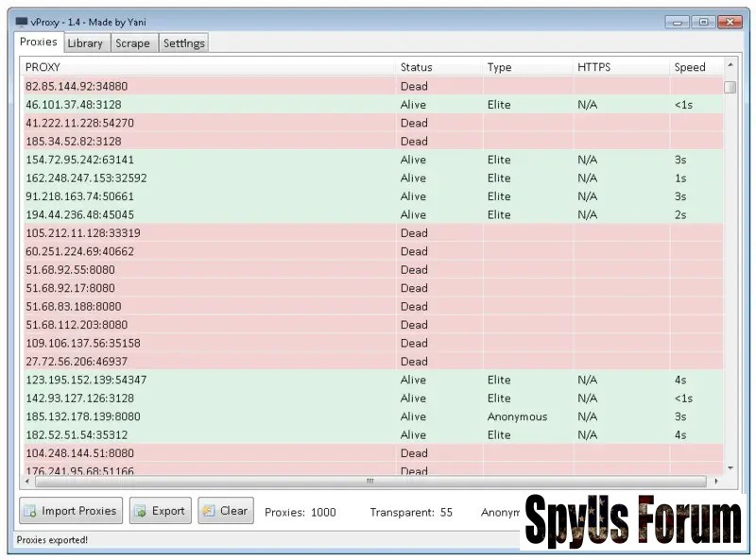Sort by the Status column header
Screen dimensions: 756x560
(416, 67)
